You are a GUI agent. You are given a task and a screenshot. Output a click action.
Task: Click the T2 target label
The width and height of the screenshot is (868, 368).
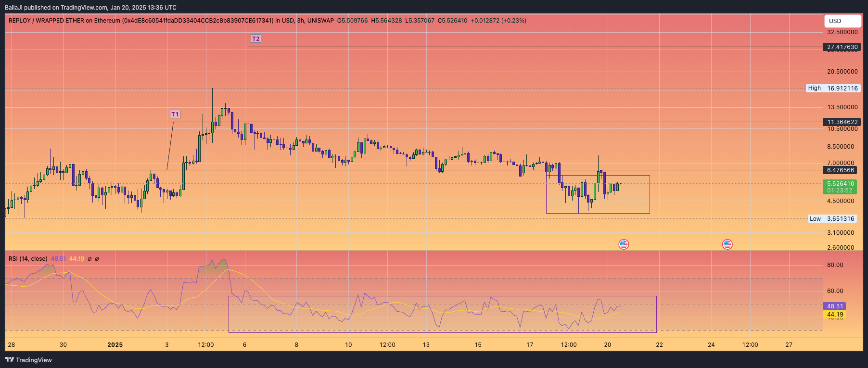tap(256, 38)
